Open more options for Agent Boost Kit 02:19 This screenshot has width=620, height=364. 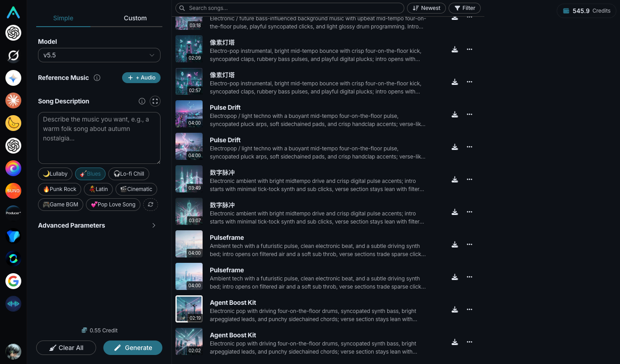(469, 310)
